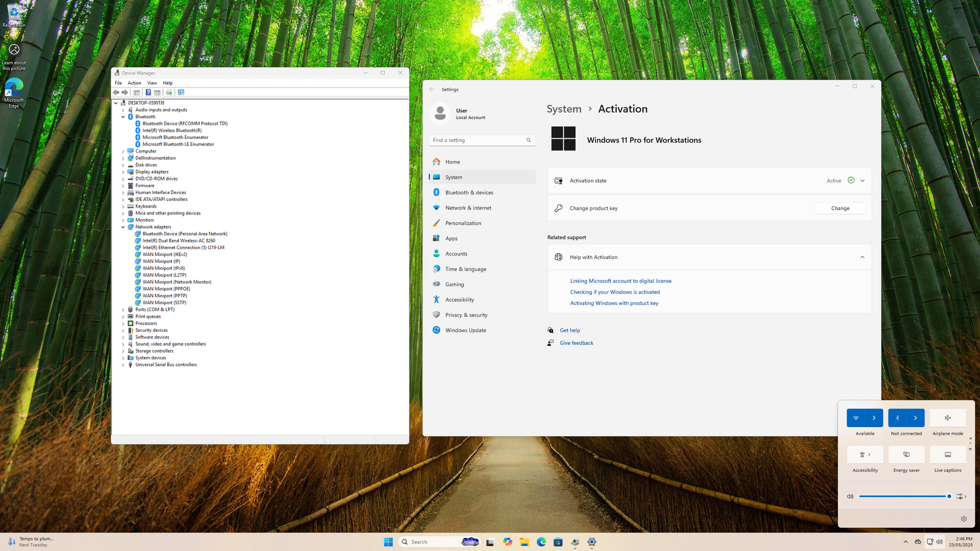Toggle Wi-Fi in quick settings
The image size is (980, 551).
pos(856,418)
